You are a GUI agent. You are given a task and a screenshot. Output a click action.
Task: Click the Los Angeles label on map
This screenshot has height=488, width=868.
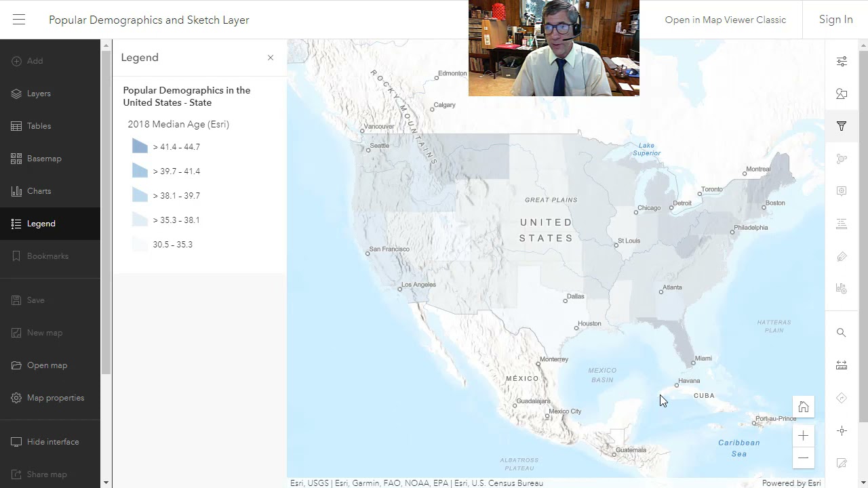coord(419,285)
